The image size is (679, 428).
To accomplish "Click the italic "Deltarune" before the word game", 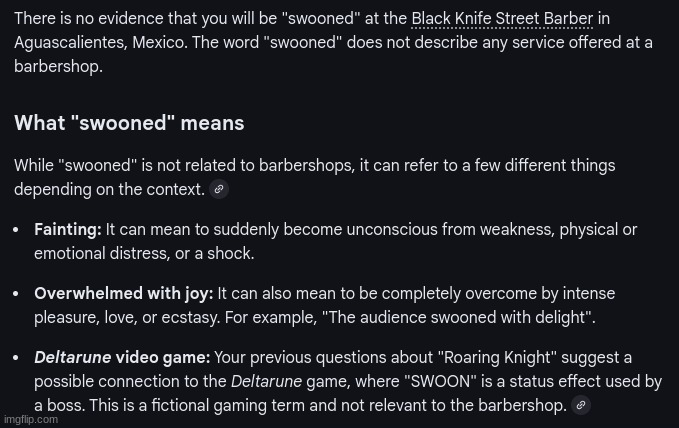I will (x=266, y=382).
